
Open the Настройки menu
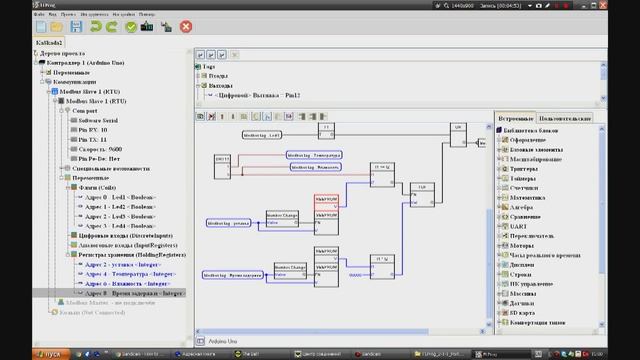coord(124,14)
